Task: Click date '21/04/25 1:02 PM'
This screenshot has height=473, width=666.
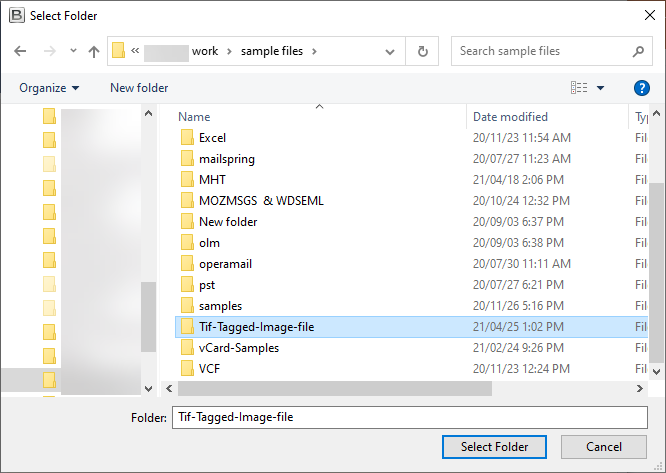Action: pos(518,327)
